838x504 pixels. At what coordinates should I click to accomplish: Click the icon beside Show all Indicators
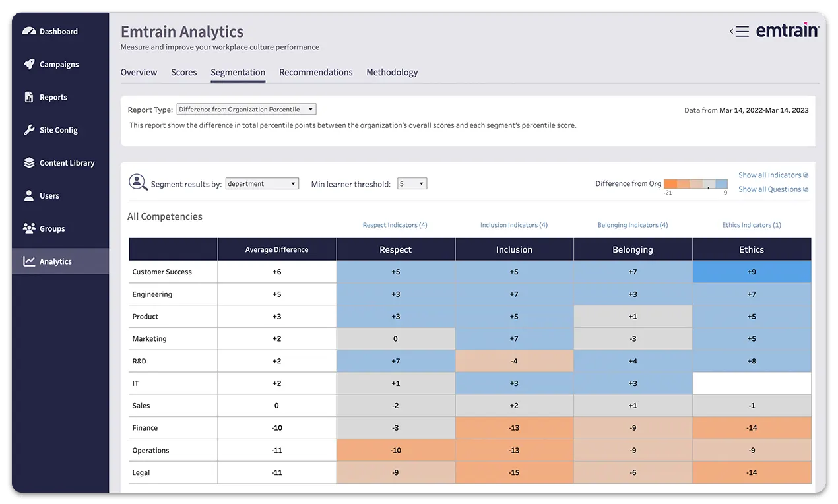[x=806, y=175]
